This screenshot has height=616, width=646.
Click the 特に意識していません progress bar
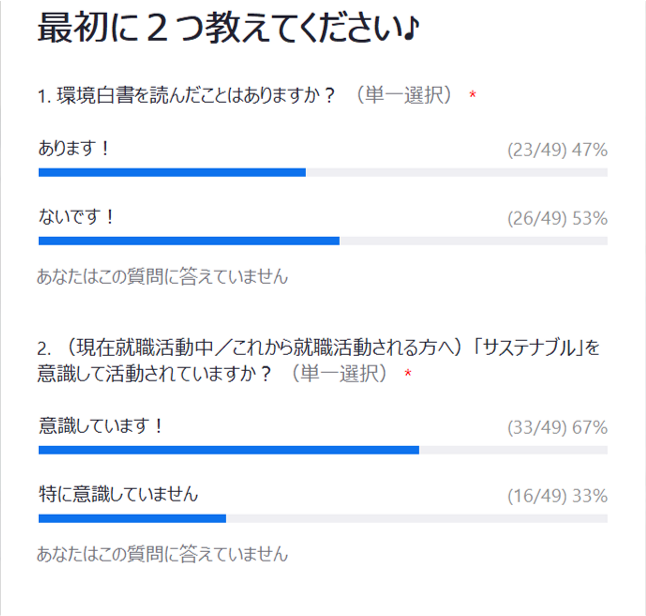pyautogui.click(x=323, y=518)
